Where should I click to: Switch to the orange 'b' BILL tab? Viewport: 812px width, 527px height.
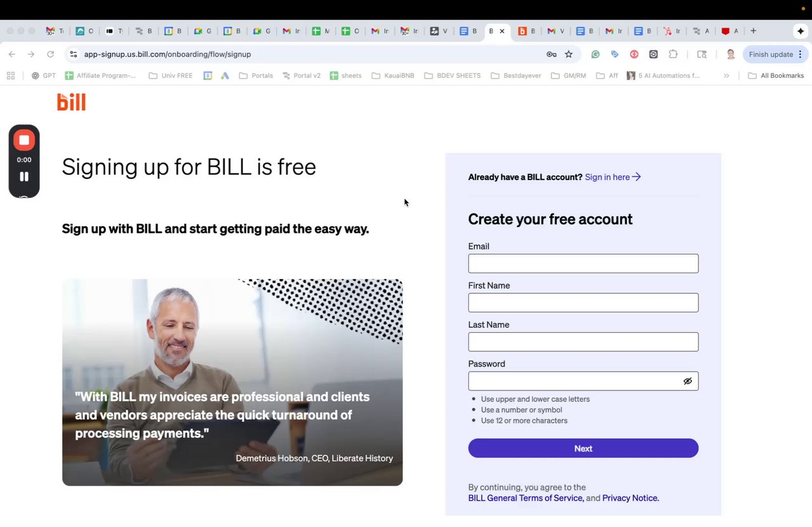(x=527, y=31)
